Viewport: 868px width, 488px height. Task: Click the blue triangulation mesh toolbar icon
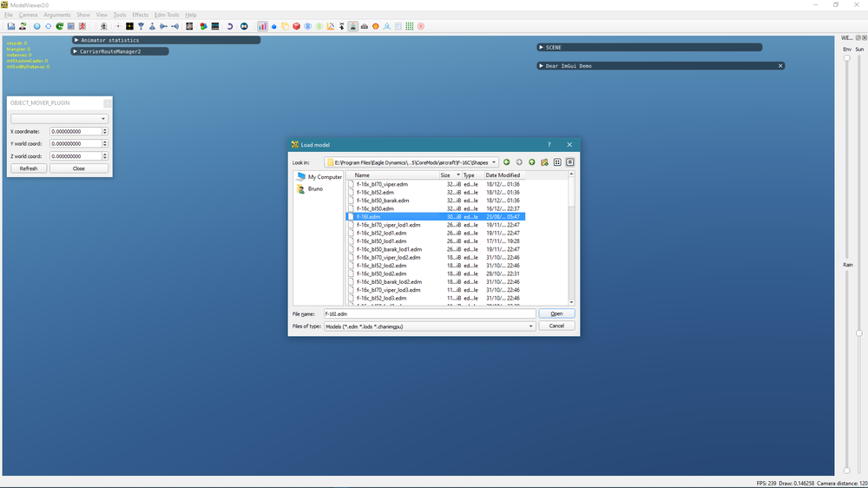(387, 26)
